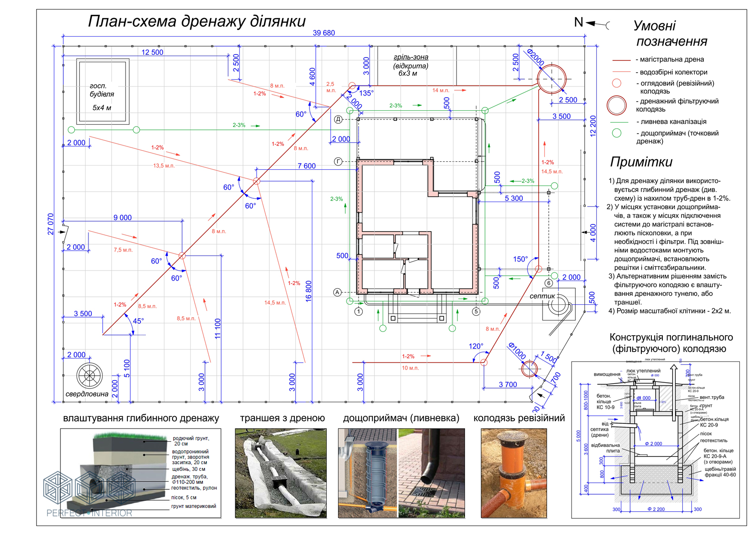Select the axis marker circle labeled Д
The width and height of the screenshot is (756, 535).
338,119
